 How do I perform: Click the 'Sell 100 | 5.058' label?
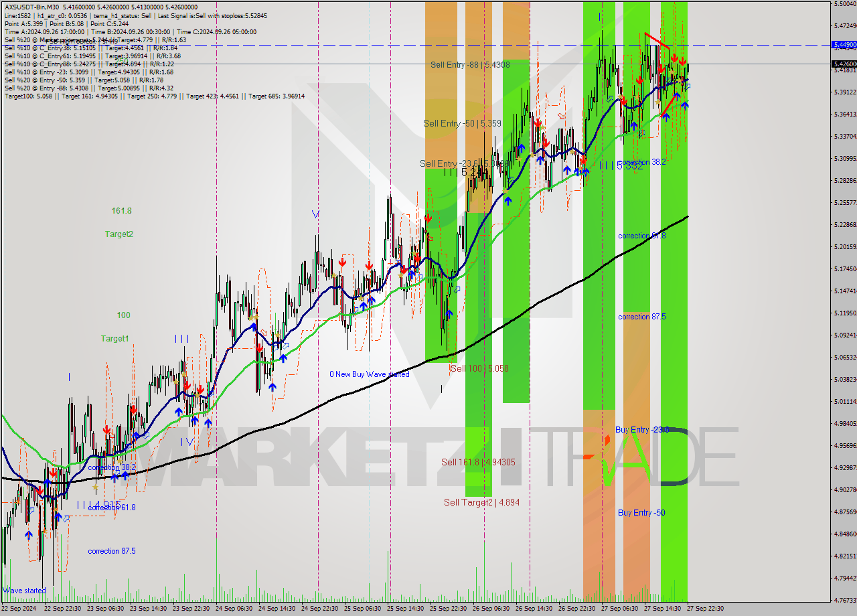coord(479,368)
